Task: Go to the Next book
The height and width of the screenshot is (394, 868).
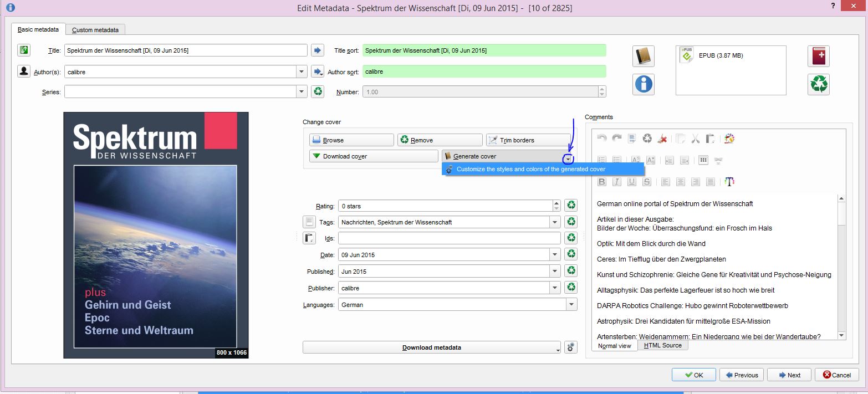Action: tap(789, 375)
